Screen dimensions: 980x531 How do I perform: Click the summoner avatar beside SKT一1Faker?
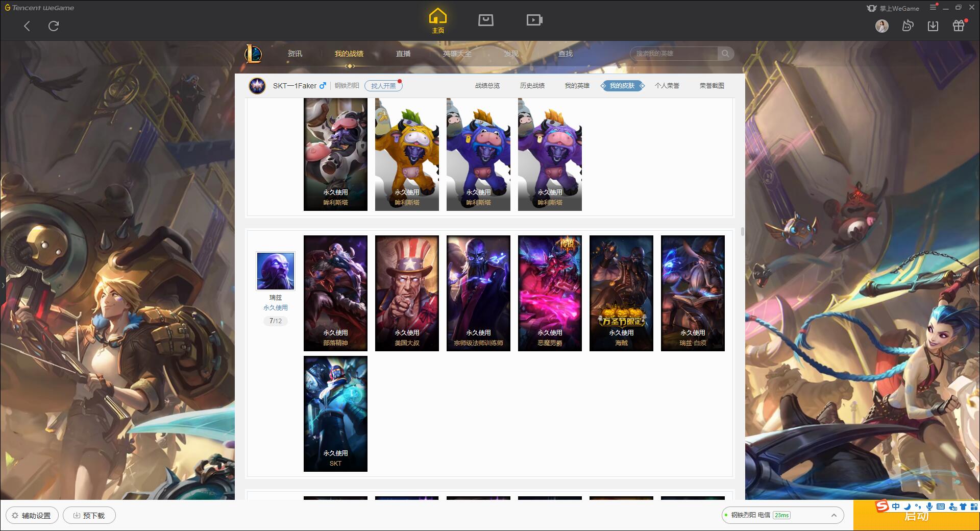(x=257, y=86)
